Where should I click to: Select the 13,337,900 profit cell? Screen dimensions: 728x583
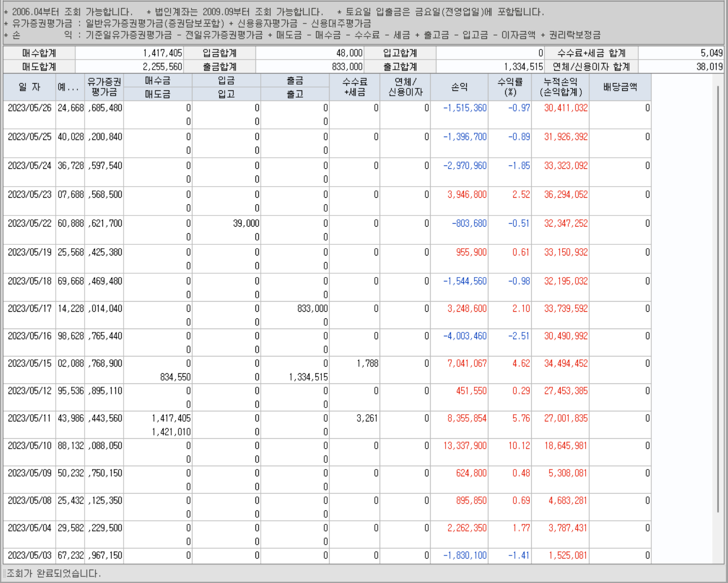pos(465,446)
